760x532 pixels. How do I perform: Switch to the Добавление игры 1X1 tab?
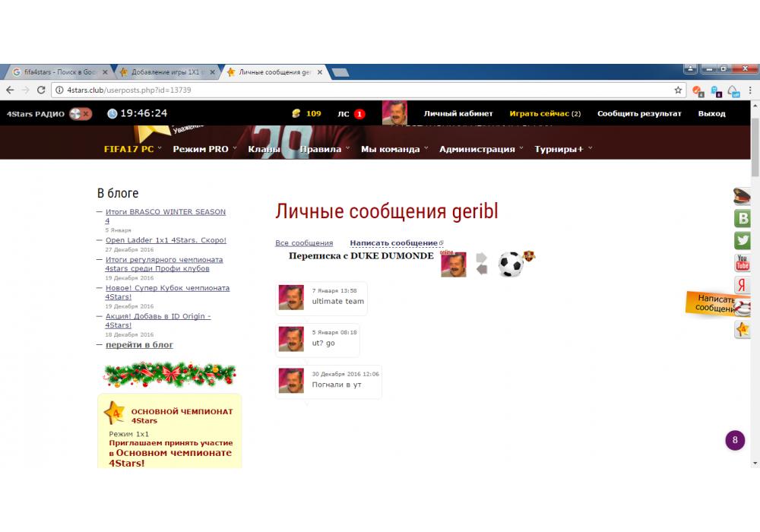(165, 72)
